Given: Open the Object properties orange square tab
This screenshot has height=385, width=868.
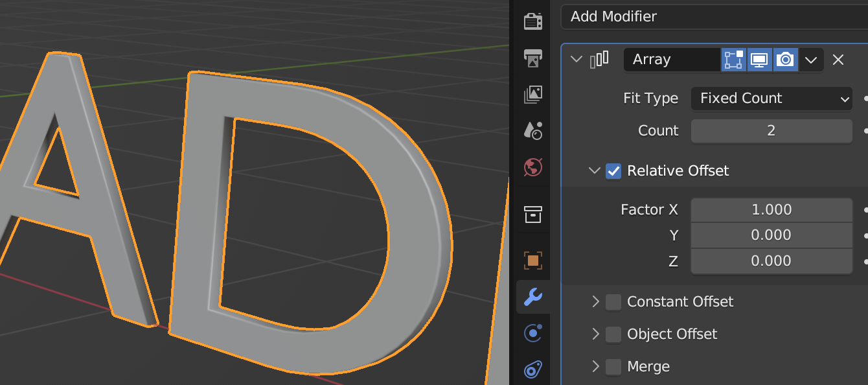Looking at the screenshot, I should [x=532, y=261].
